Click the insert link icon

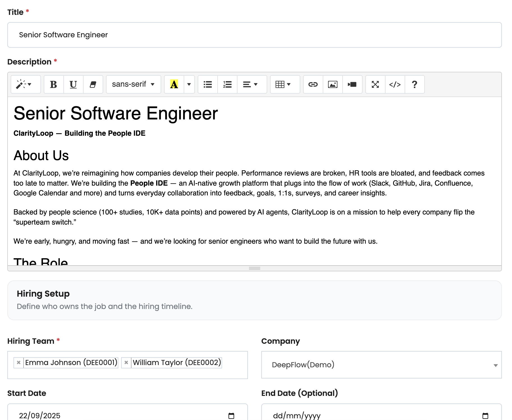(x=313, y=84)
